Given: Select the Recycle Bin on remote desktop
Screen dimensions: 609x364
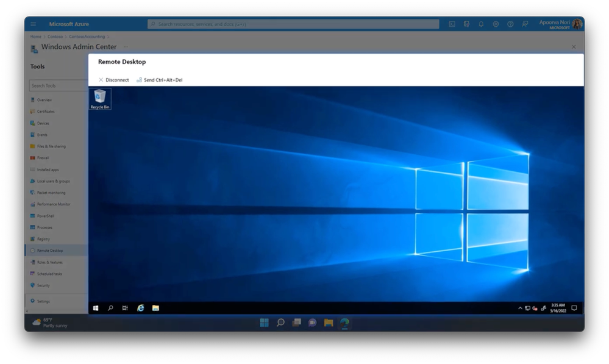Looking at the screenshot, I should [x=100, y=99].
